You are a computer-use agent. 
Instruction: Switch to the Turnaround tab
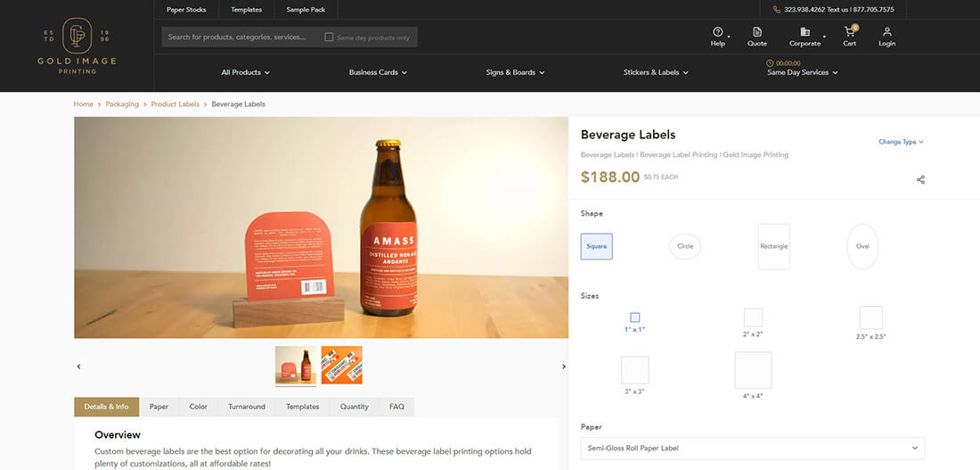coord(247,407)
